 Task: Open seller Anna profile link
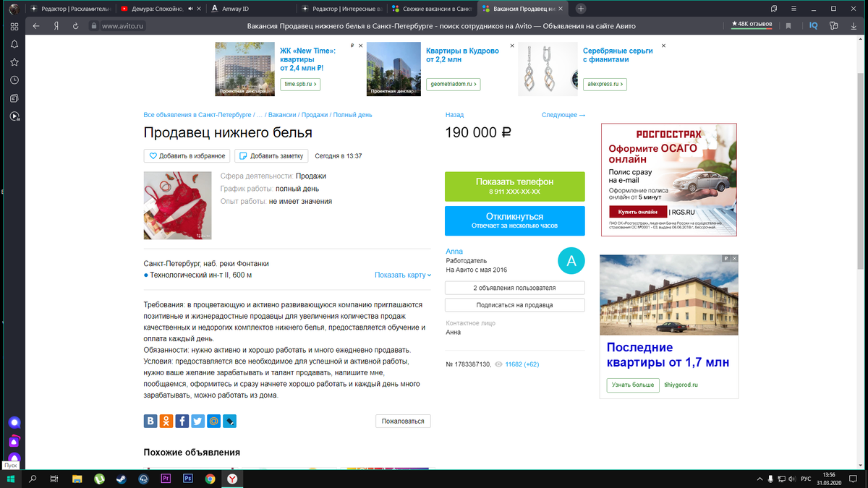coord(454,252)
